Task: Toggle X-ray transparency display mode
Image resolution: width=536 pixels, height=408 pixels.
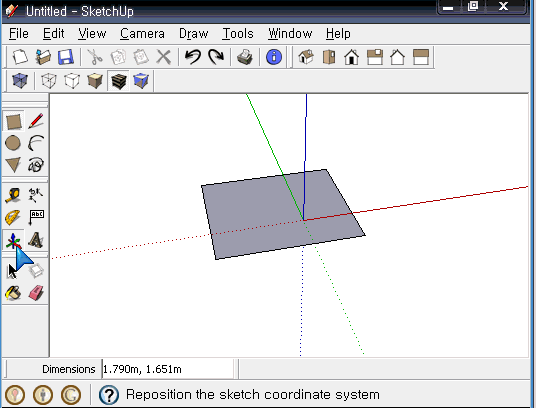Action: click(20, 81)
